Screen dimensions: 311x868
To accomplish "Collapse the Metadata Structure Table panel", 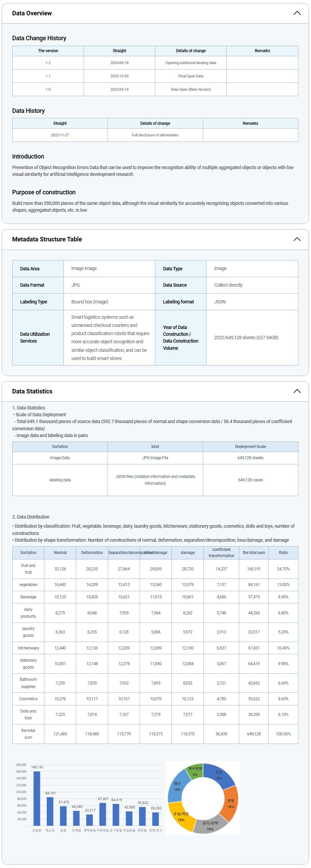I will [x=297, y=239].
